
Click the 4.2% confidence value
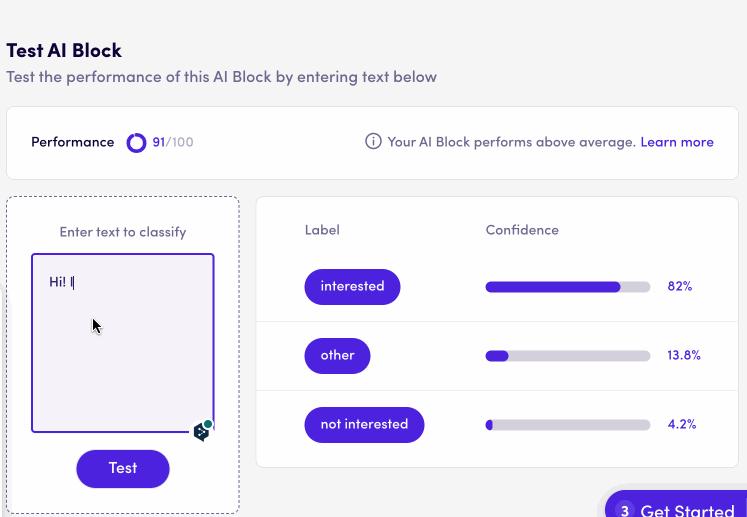pos(682,425)
